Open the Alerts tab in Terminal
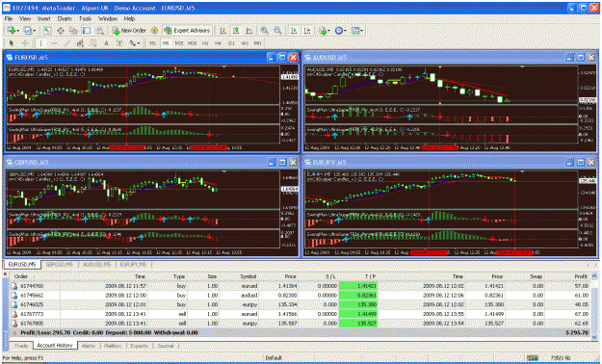602x364 pixels. click(x=89, y=346)
